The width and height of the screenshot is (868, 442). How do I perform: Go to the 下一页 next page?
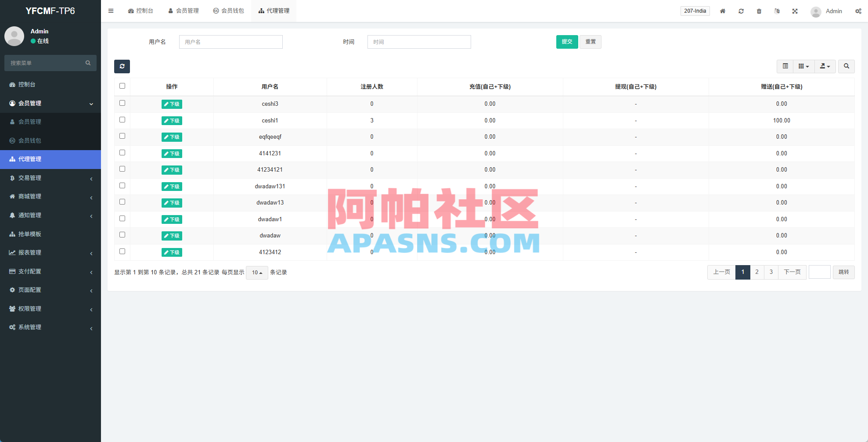tap(792, 272)
